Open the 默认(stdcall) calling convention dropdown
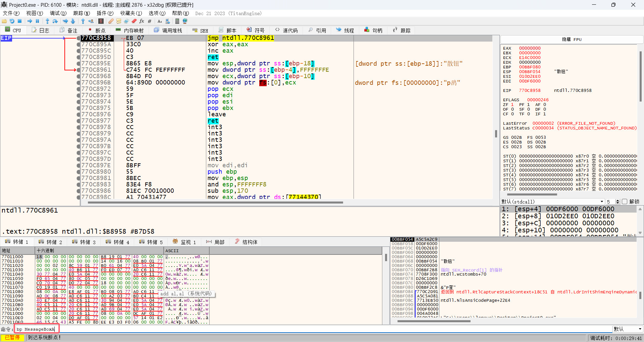644x342 pixels. pos(552,202)
